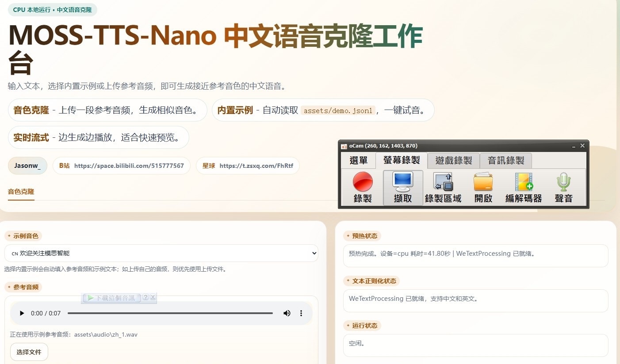Click the 音色克隆 feature card
Image resolution: width=620 pixels, height=364 pixels.
(x=107, y=110)
